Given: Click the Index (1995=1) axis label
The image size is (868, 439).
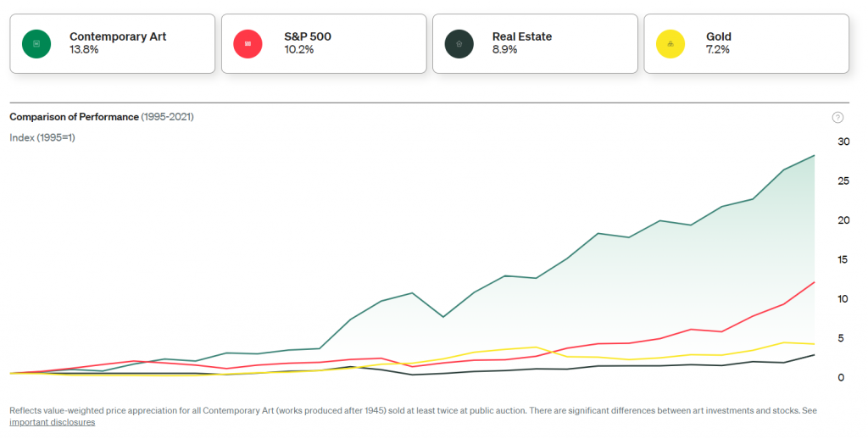Looking at the screenshot, I should pyautogui.click(x=42, y=137).
